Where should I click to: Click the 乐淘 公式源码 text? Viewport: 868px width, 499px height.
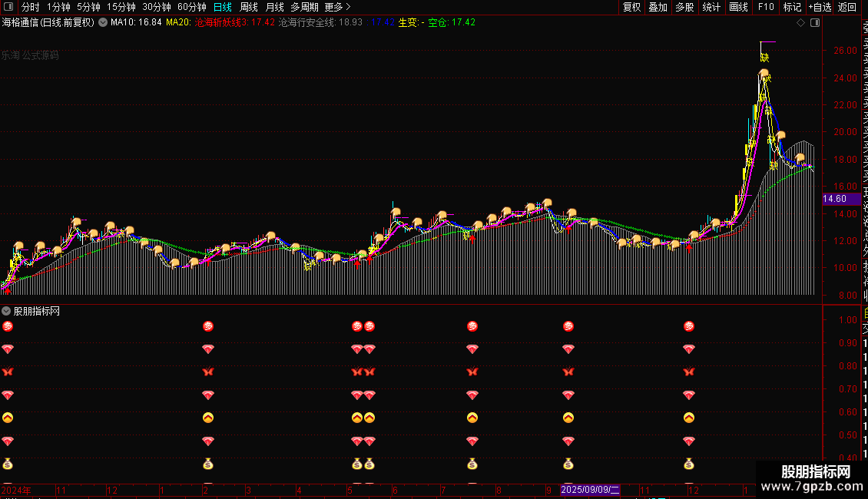click(30, 55)
